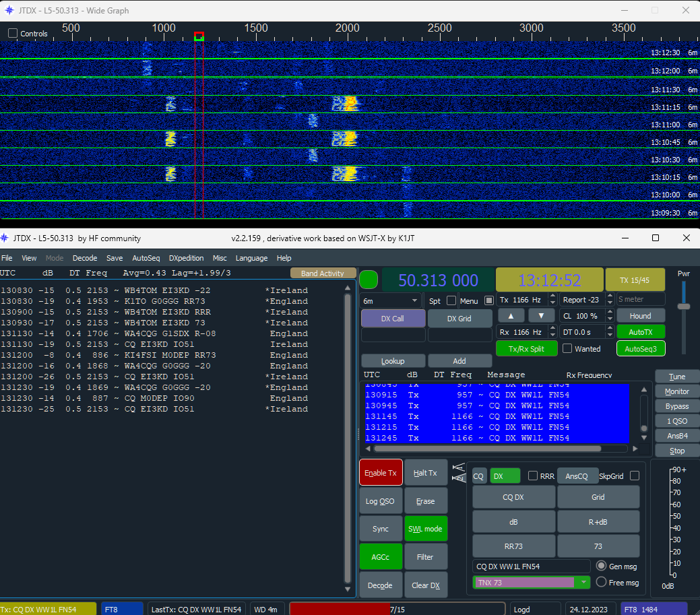This screenshot has width=700, height=615.
Task: Open the Help menu
Action: pyautogui.click(x=284, y=258)
